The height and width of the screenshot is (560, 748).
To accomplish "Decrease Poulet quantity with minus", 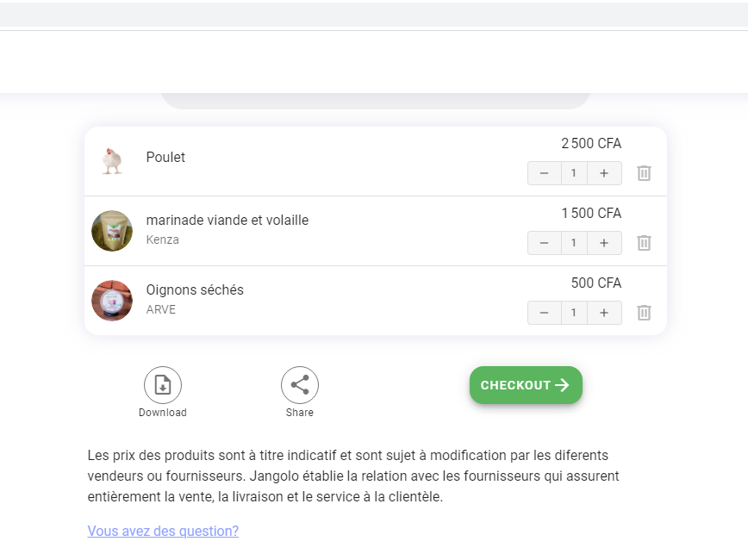I will coord(545,173).
